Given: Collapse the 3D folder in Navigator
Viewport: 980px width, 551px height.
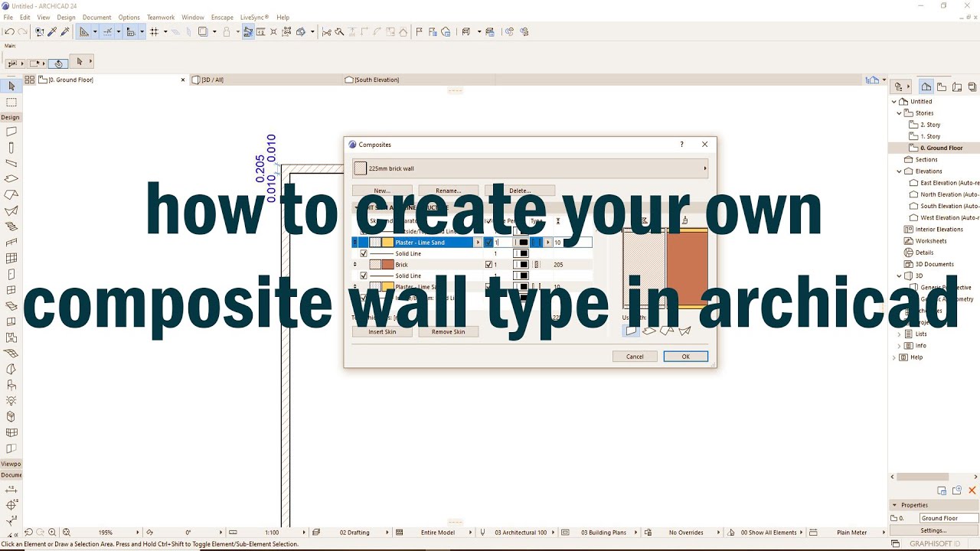Looking at the screenshot, I should 900,275.
